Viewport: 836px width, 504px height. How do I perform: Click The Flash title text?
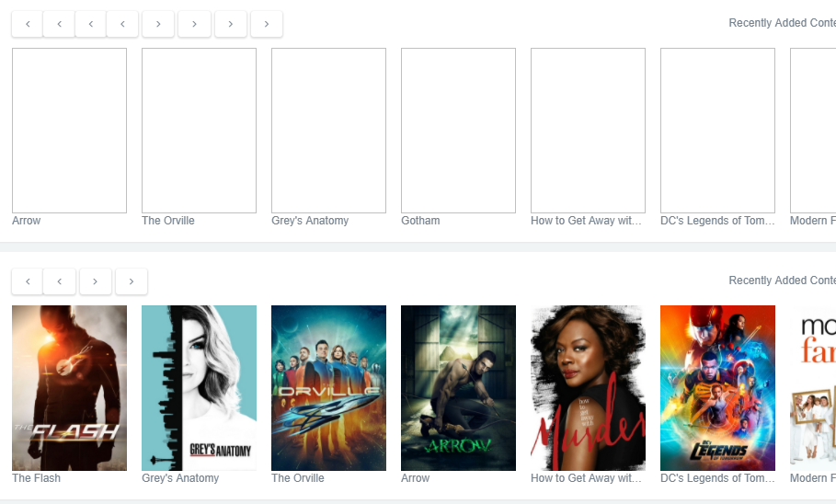36,478
